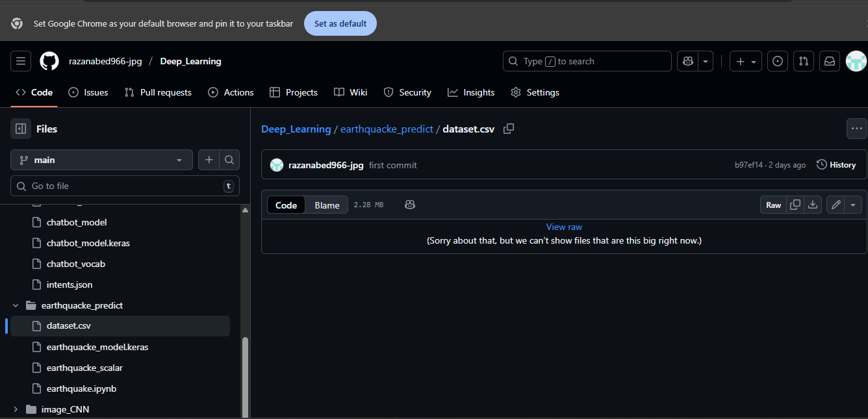The image size is (868, 419).
Task: Expand the image_CNN folder chevron
Action: pos(16,409)
